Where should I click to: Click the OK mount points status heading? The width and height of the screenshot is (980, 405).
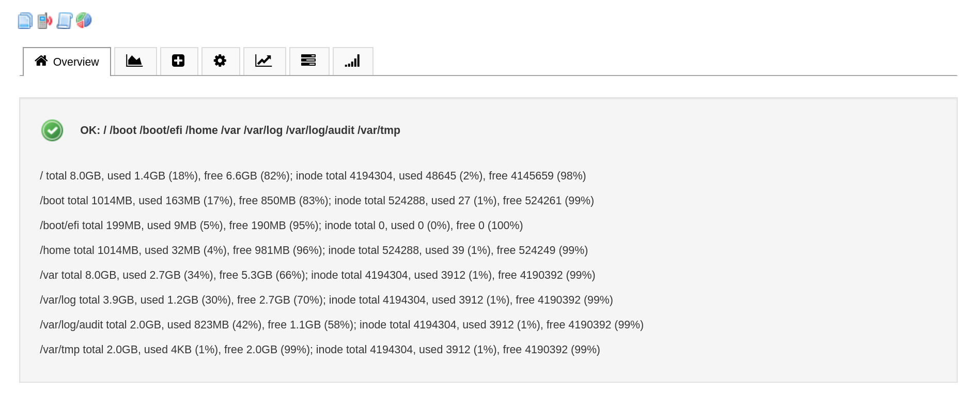tap(240, 130)
